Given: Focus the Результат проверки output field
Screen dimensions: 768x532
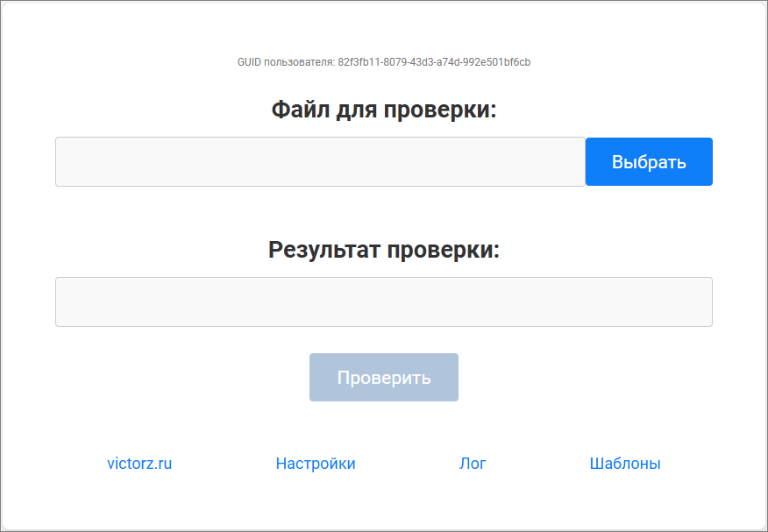Looking at the screenshot, I should [384, 302].
